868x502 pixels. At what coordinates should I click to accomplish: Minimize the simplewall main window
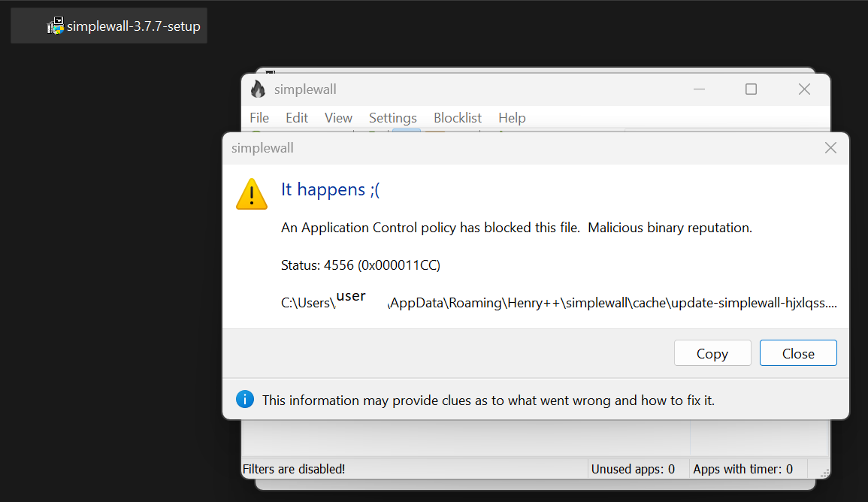[700, 89]
